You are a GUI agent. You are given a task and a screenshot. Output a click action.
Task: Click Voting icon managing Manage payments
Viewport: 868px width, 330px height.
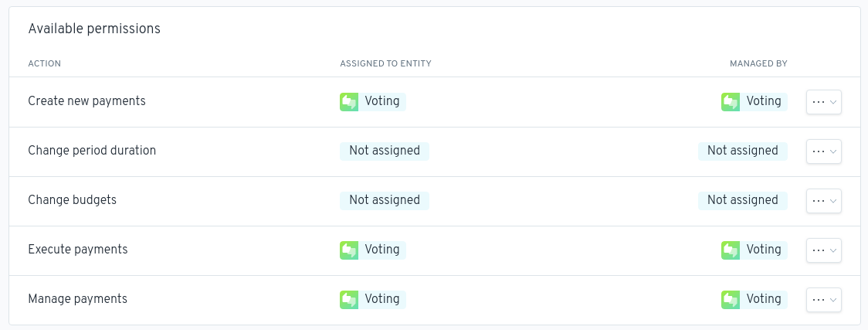pyautogui.click(x=731, y=300)
